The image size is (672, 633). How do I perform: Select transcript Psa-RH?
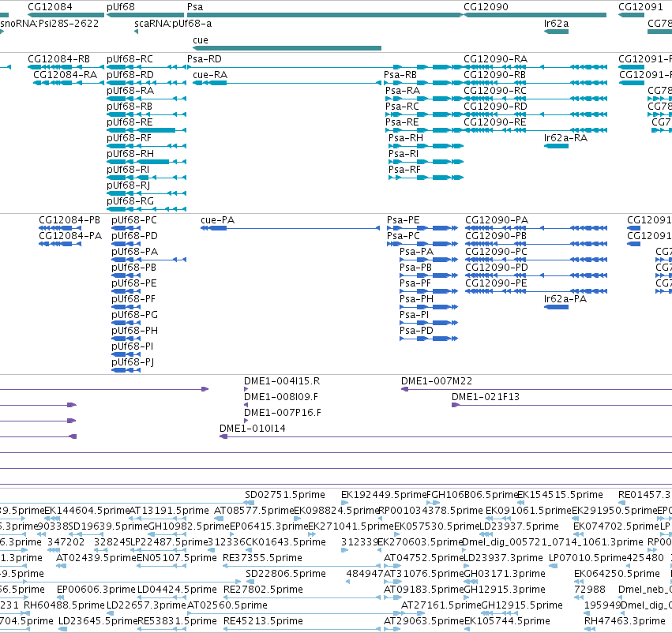point(426,146)
